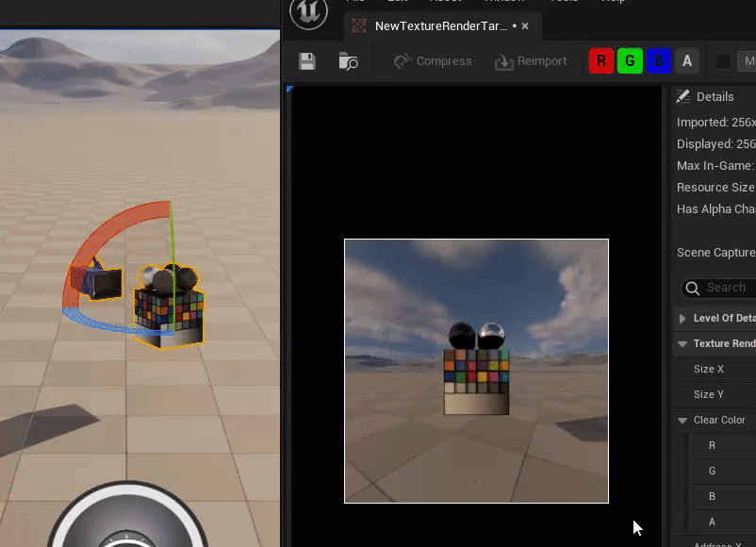Toggle the alpha A channel

coord(687,60)
